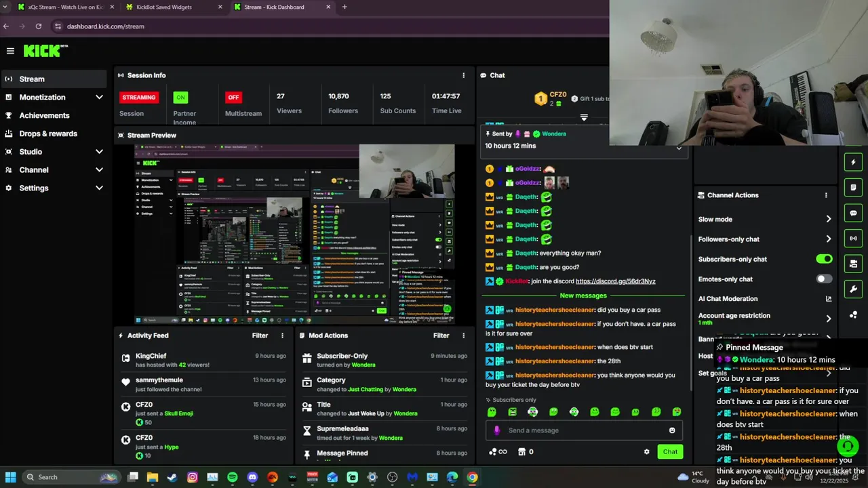The width and height of the screenshot is (868, 488).
Task: Open the Mod Actions Filter
Action: click(x=441, y=335)
